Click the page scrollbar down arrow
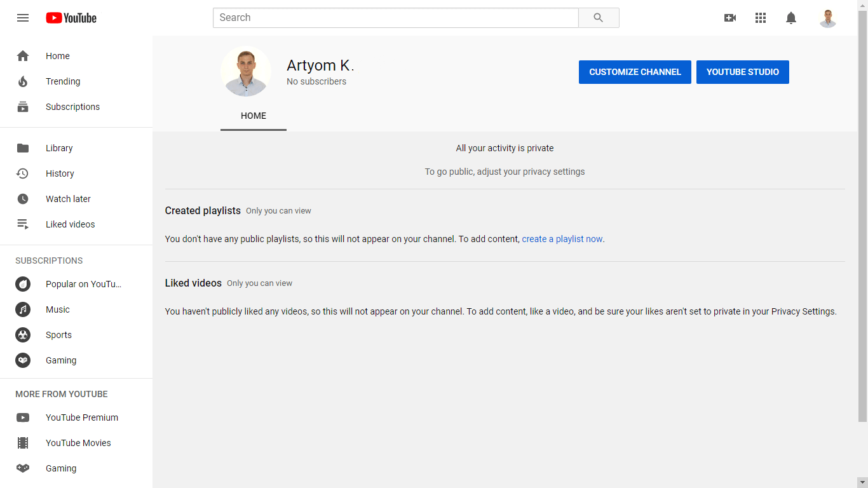 tap(862, 482)
